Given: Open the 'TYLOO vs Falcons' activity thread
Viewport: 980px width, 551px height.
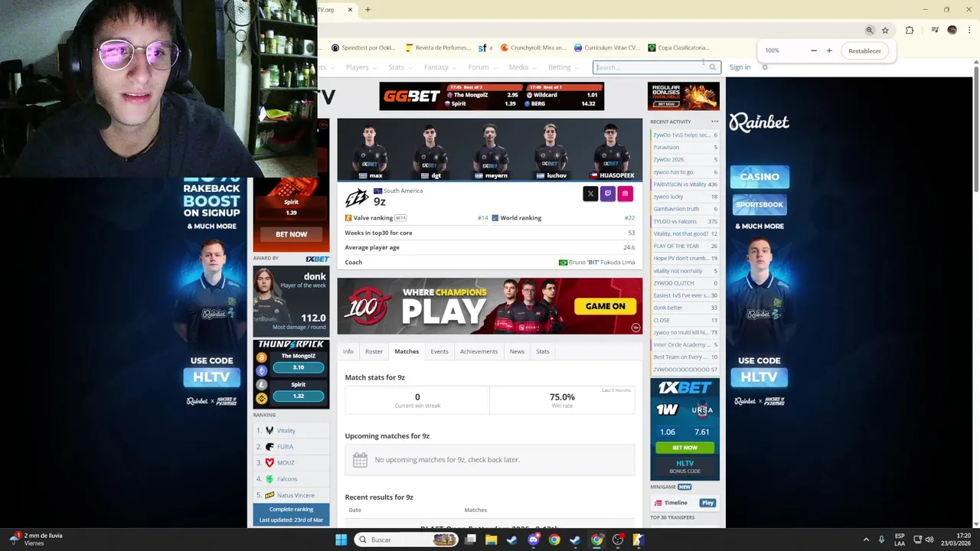Looking at the screenshot, I should [x=675, y=221].
